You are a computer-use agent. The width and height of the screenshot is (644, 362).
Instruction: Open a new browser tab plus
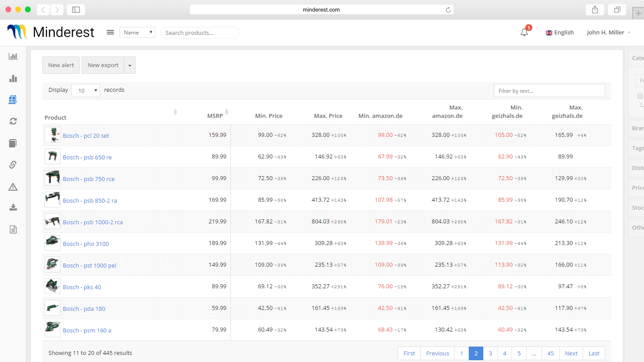point(638,13)
